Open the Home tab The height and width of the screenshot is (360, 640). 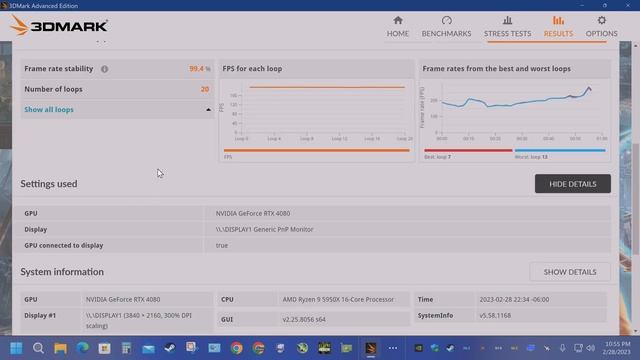tap(398, 27)
